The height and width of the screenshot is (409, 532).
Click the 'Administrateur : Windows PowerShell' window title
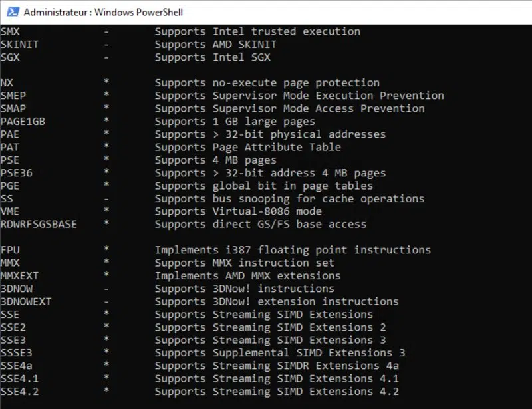102,12
